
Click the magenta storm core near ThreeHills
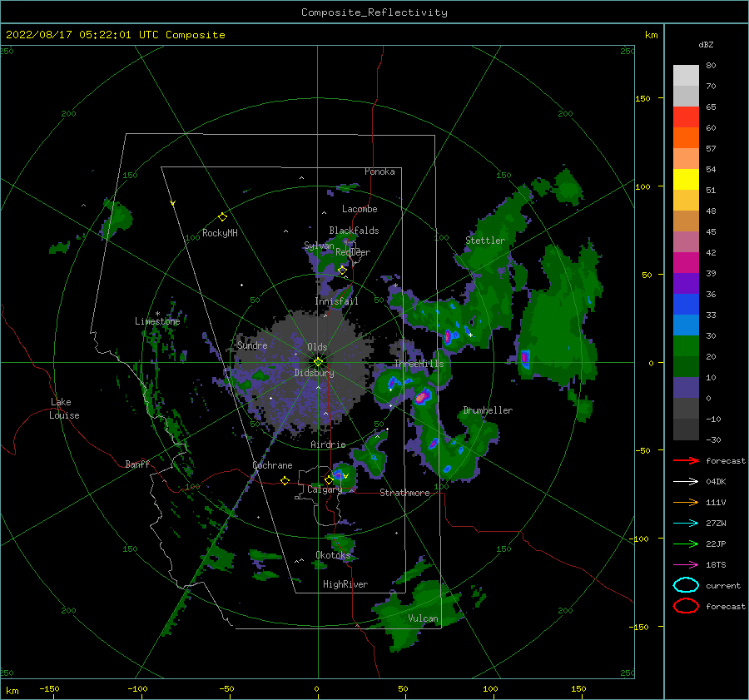(x=422, y=396)
